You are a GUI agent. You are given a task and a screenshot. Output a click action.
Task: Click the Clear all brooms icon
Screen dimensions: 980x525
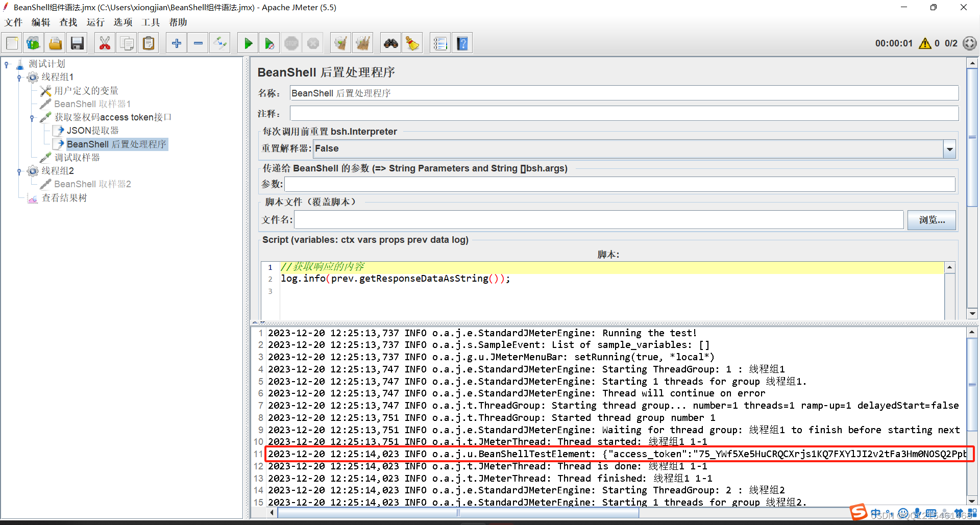pos(363,43)
